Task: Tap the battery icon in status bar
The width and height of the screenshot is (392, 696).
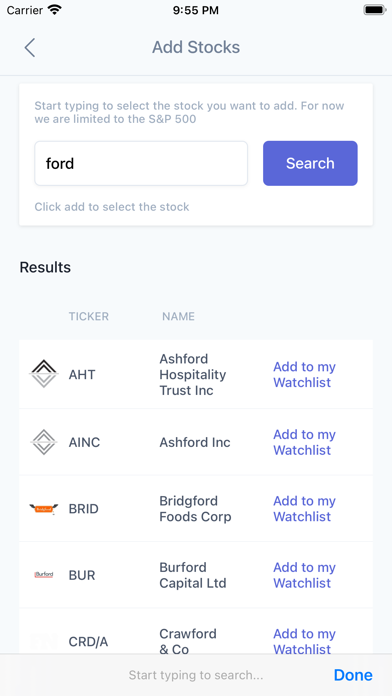Action: 374,10
